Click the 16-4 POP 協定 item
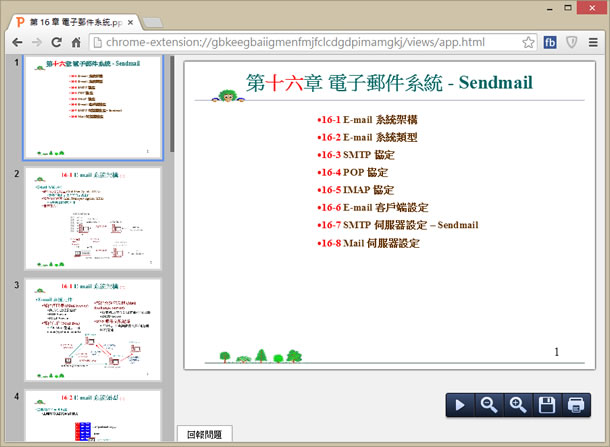This screenshot has height=447, width=610. tap(352, 172)
